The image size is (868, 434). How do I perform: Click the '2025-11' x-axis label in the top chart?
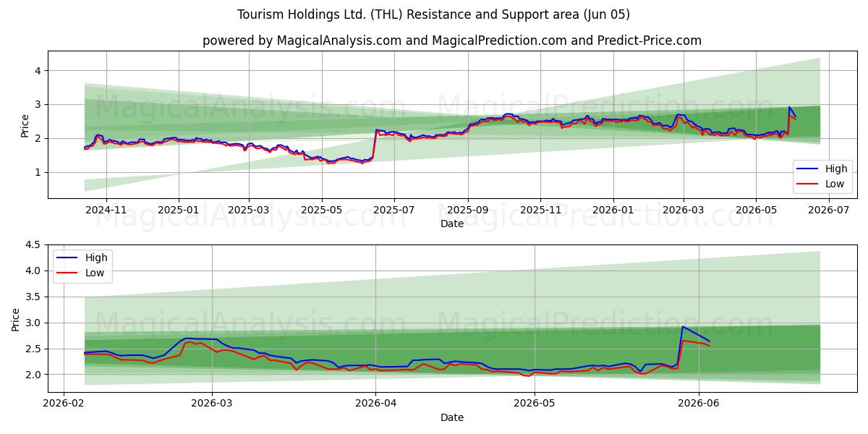[540, 210]
